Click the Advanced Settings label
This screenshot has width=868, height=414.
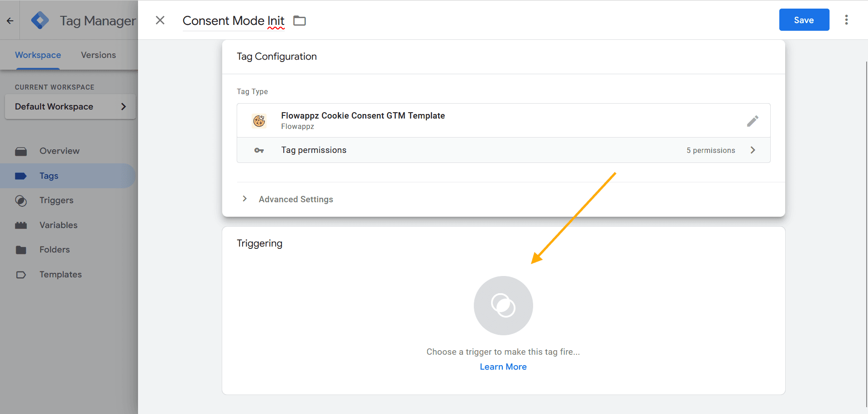(x=296, y=199)
